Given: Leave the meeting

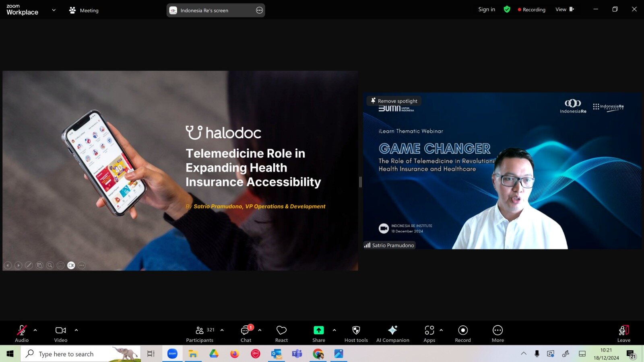Looking at the screenshot, I should tap(623, 333).
